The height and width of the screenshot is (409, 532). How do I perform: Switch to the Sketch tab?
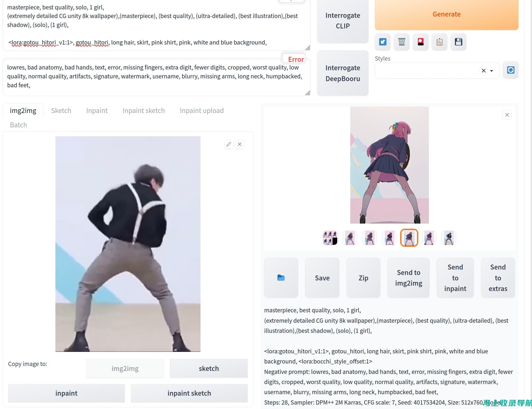(x=61, y=110)
